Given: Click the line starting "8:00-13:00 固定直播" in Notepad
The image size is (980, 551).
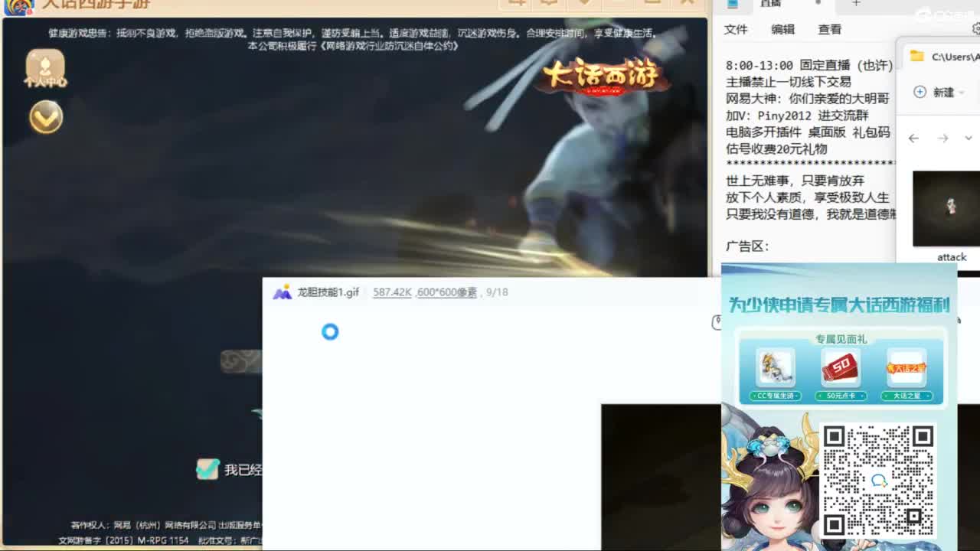Looking at the screenshot, I should coord(809,65).
